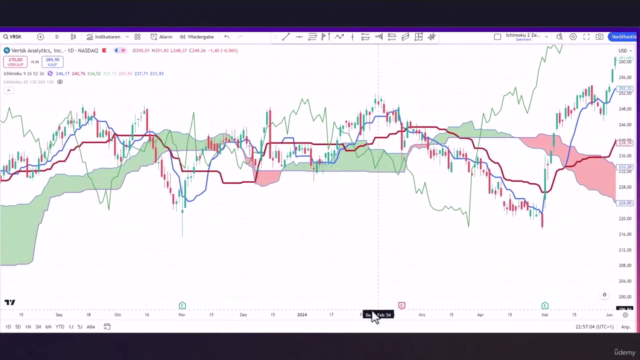Select the last favorites toolbar tool
The height and width of the screenshot is (360, 640).
click(x=432, y=37)
